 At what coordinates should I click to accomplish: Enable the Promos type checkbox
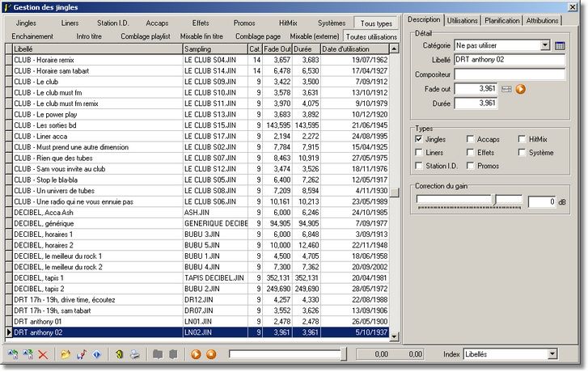pos(470,166)
